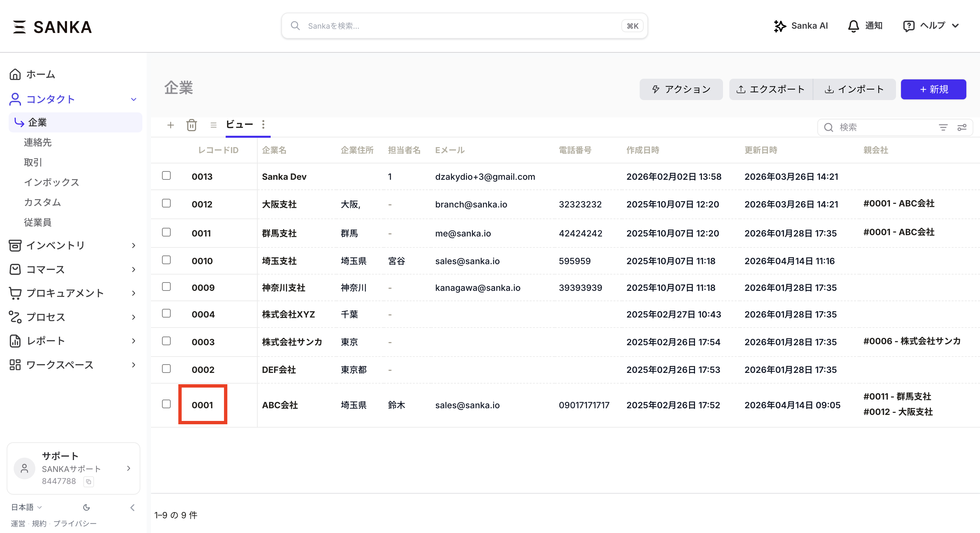The height and width of the screenshot is (533, 980).
Task: Click the trash delete icon in toolbar
Action: coord(191,125)
